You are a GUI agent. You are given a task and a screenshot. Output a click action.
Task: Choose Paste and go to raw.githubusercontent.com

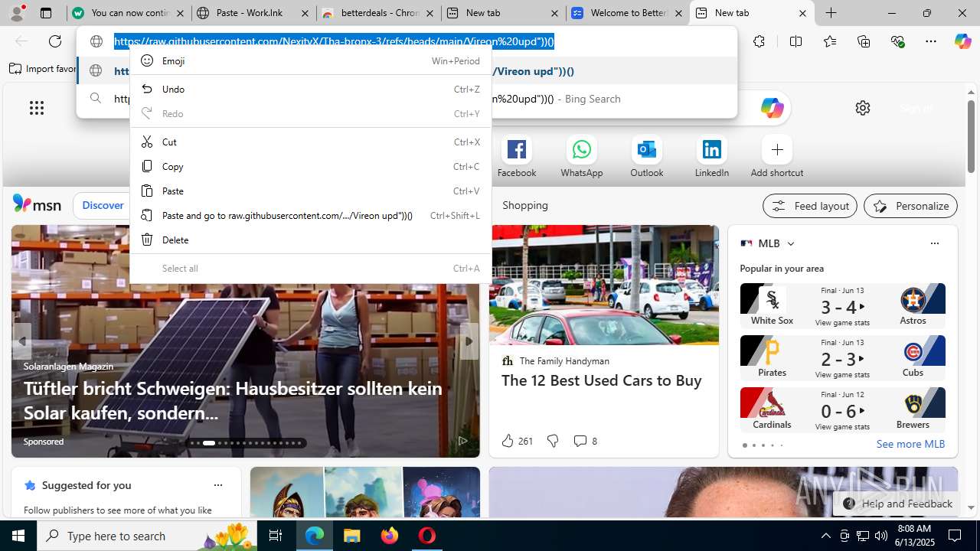pos(310,215)
